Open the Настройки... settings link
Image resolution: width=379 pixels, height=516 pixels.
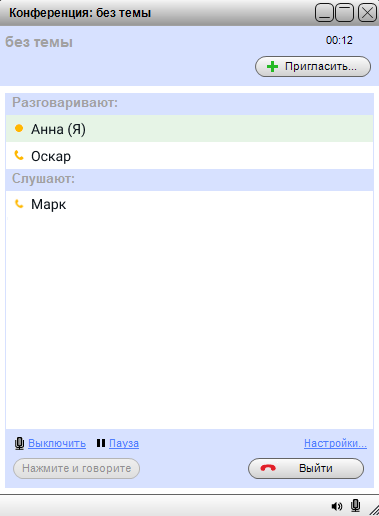(335, 443)
